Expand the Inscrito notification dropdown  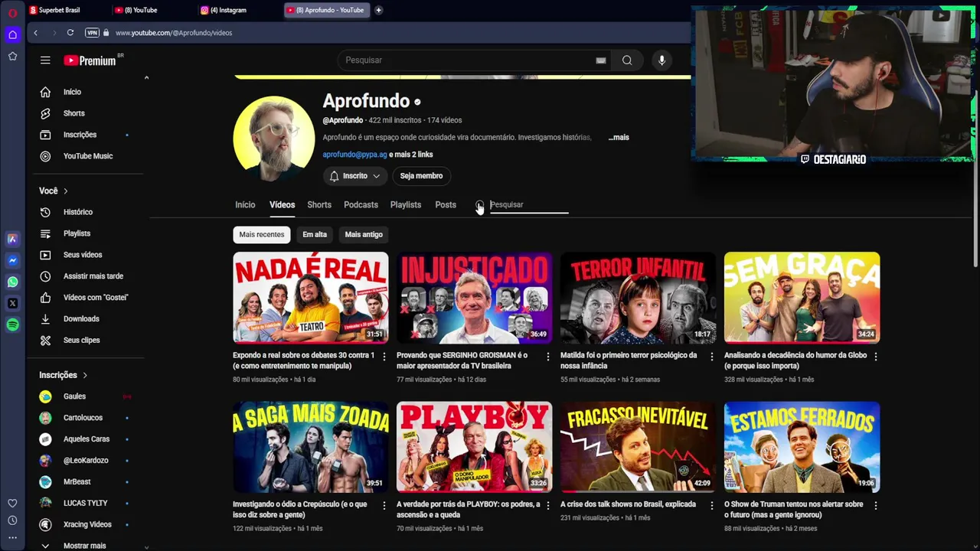[376, 176]
